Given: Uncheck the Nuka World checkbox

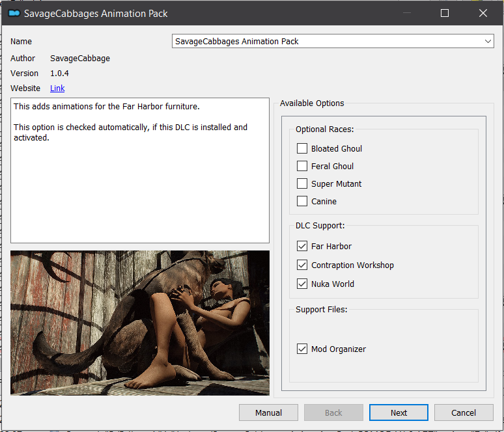Looking at the screenshot, I should click(x=302, y=284).
